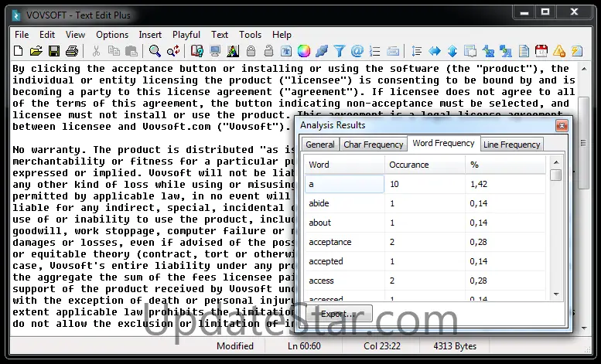Click the calendar insert date icon

click(541, 50)
